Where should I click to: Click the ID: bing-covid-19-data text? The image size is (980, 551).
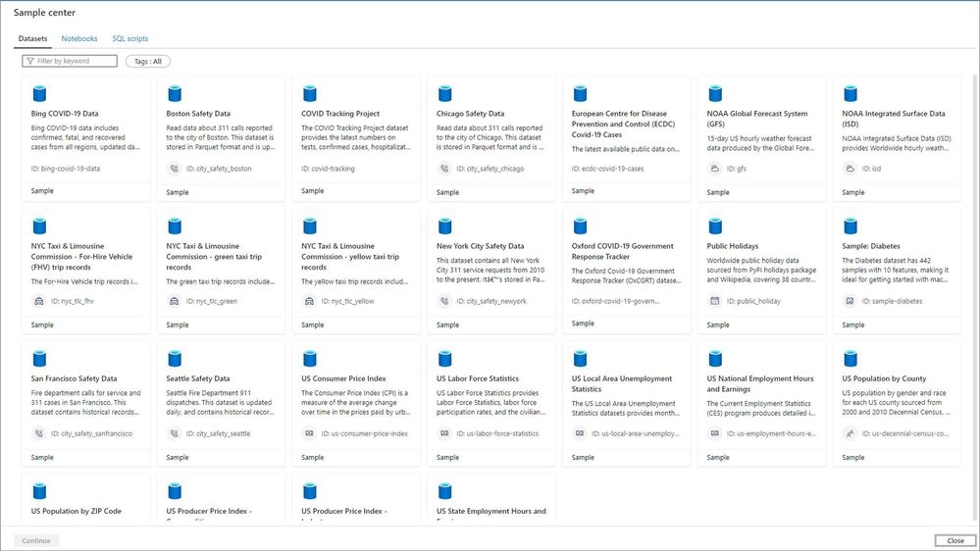(x=65, y=169)
